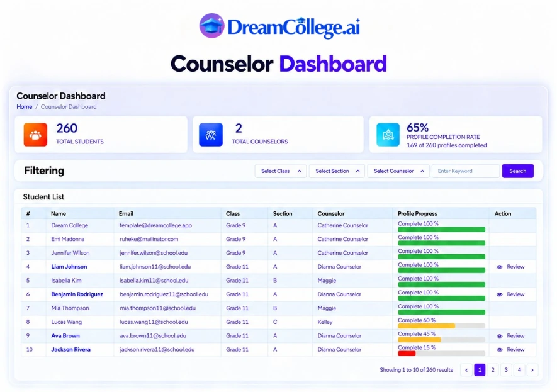The height and width of the screenshot is (392, 557).
Task: Select the Lucas Wang name cell
Action: point(67,322)
